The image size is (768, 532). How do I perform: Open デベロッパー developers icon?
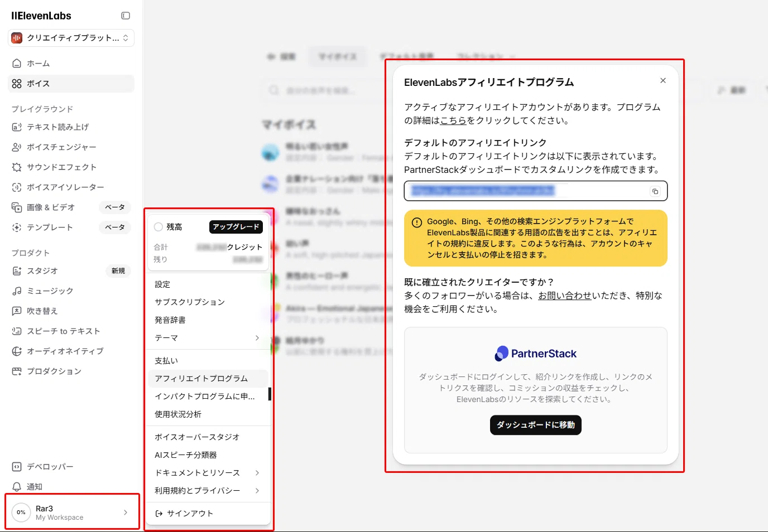coord(17,467)
